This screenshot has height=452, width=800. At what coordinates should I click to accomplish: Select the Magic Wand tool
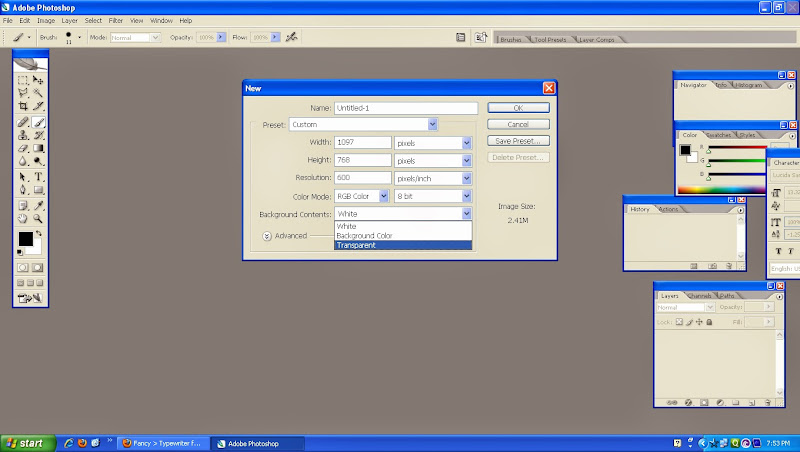[x=38, y=93]
